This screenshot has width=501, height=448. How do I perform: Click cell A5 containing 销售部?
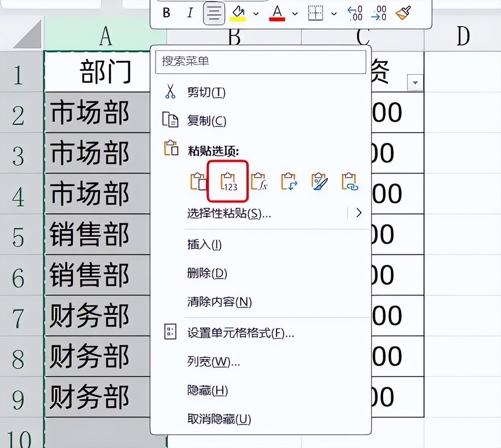[98, 235]
